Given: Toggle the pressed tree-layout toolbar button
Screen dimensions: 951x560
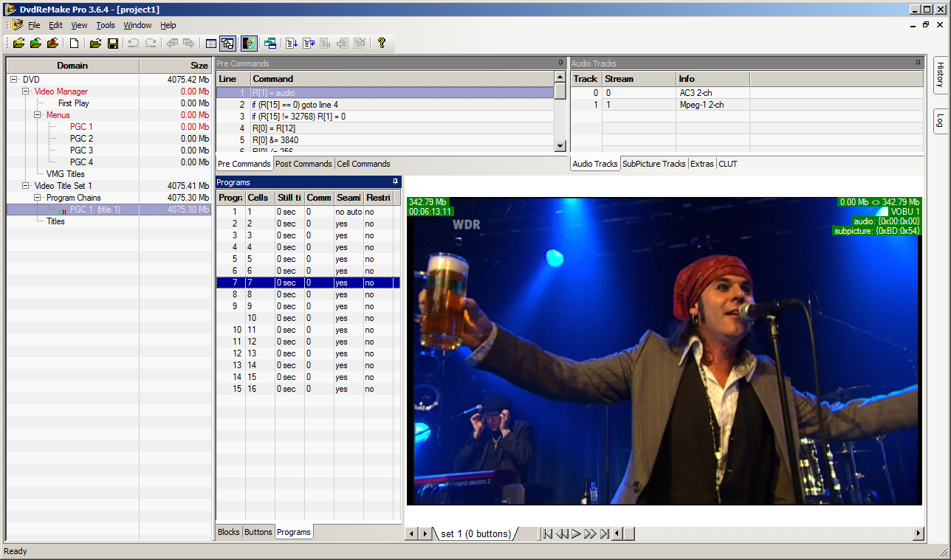Looking at the screenshot, I should click(x=227, y=44).
